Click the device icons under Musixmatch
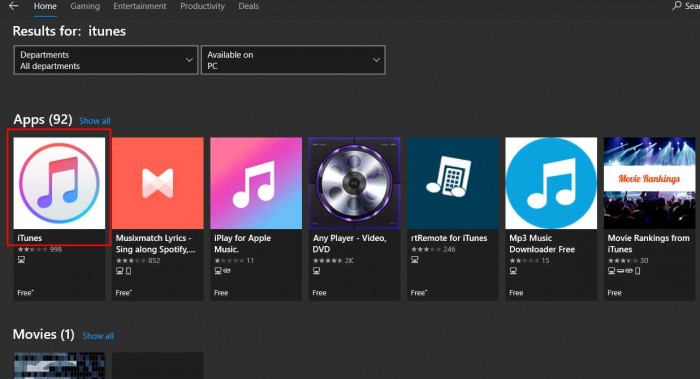Image resolution: width=700 pixels, height=379 pixels. (124, 271)
